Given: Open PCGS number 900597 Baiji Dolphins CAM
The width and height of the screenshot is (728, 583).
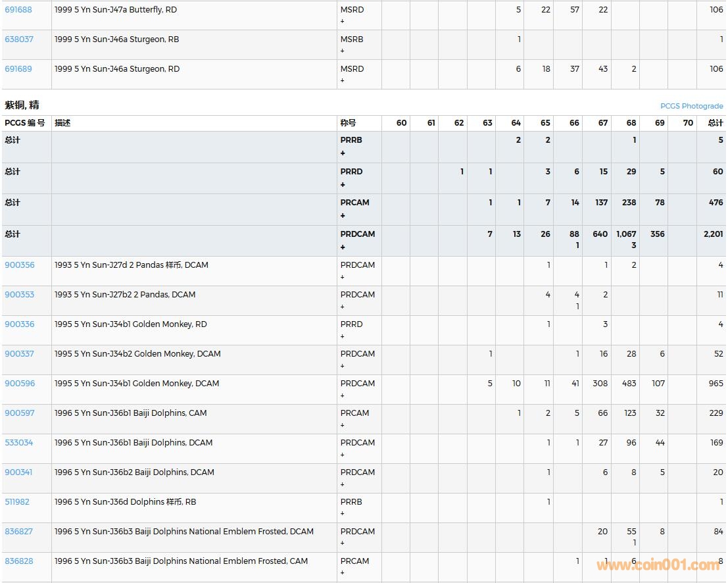Looking at the screenshot, I should pos(20,413).
